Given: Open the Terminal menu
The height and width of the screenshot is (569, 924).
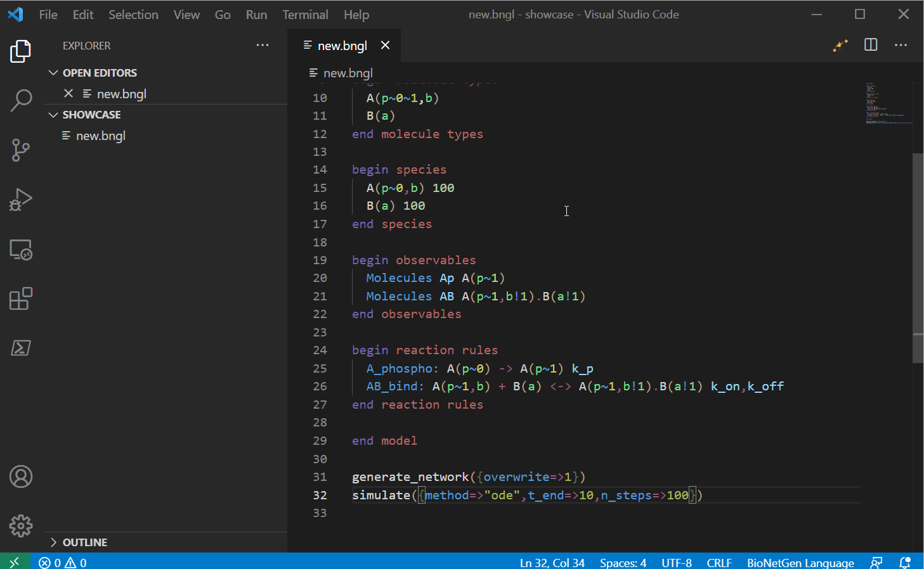Looking at the screenshot, I should [x=305, y=15].
